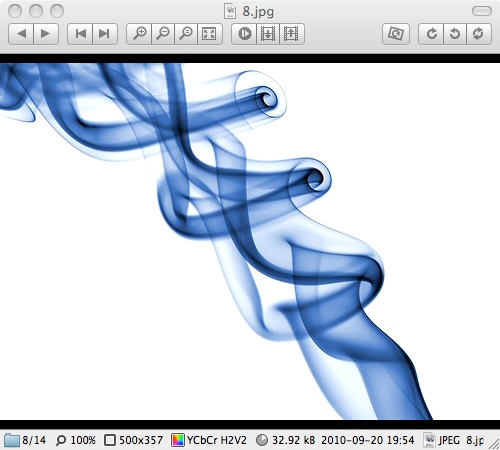Rotate the image clockwise
The image size is (500, 450).
pos(431,34)
